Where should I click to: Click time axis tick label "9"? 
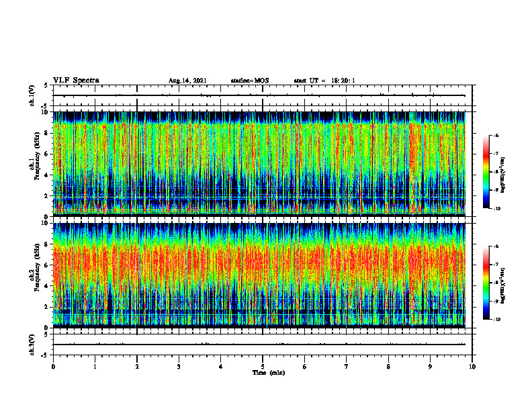(x=430, y=367)
